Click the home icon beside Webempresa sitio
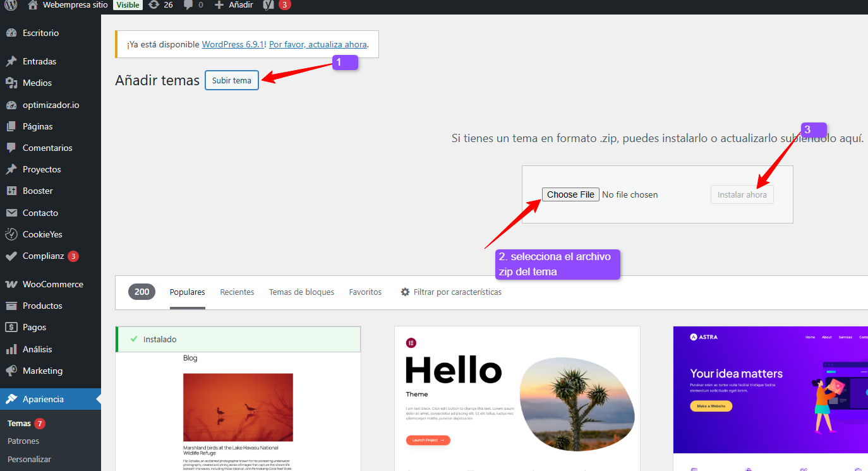Viewport: 868px width, 471px height. coord(33,5)
